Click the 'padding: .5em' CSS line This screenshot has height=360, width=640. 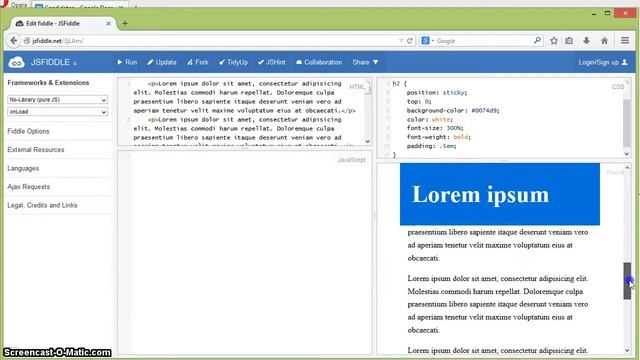point(431,146)
